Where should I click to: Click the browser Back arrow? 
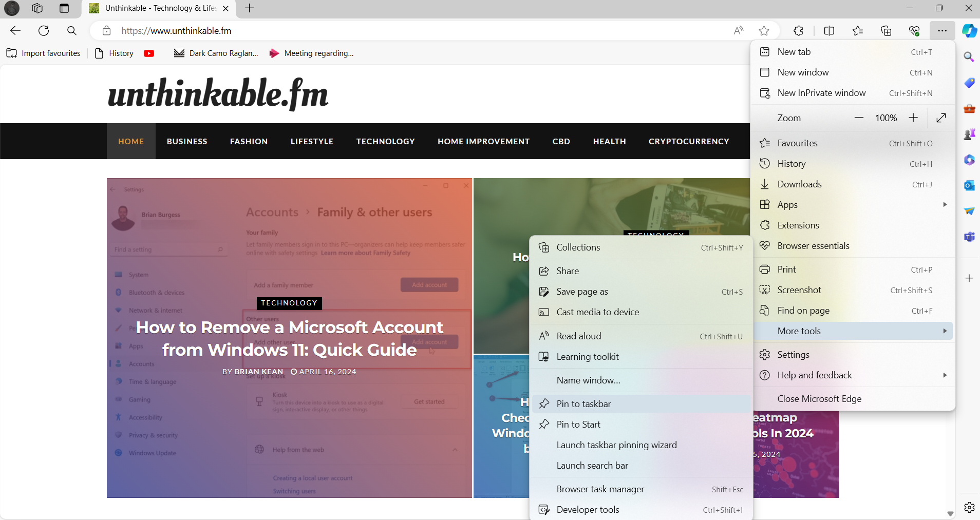(x=15, y=31)
